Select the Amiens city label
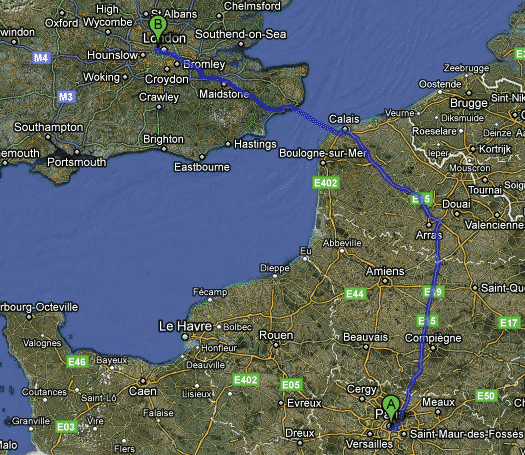 tap(385, 271)
